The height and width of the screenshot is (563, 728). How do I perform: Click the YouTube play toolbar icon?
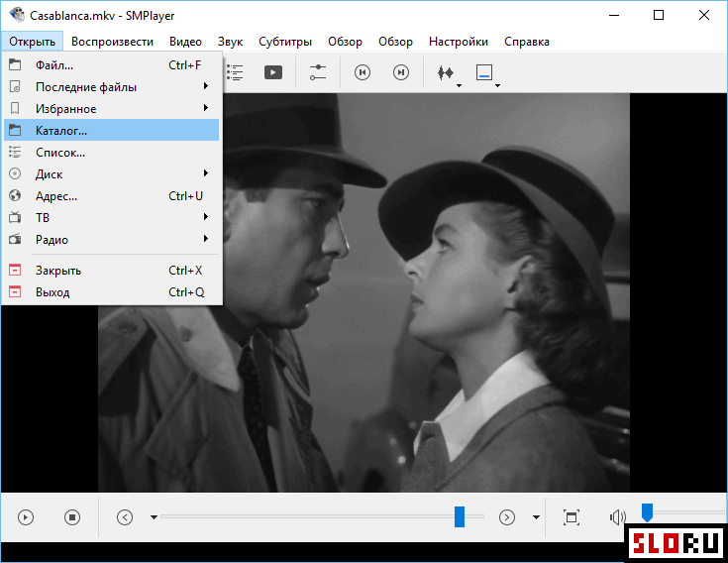point(273,72)
